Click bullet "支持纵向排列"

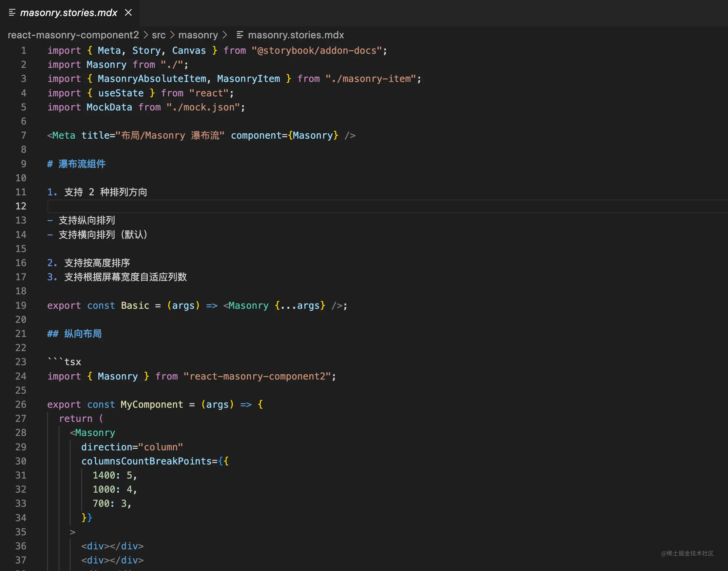click(x=87, y=220)
